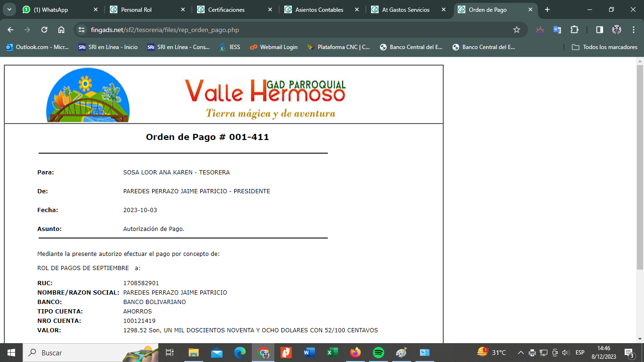
Task: Close the At Gastos Servicios tab
Action: [444, 9]
